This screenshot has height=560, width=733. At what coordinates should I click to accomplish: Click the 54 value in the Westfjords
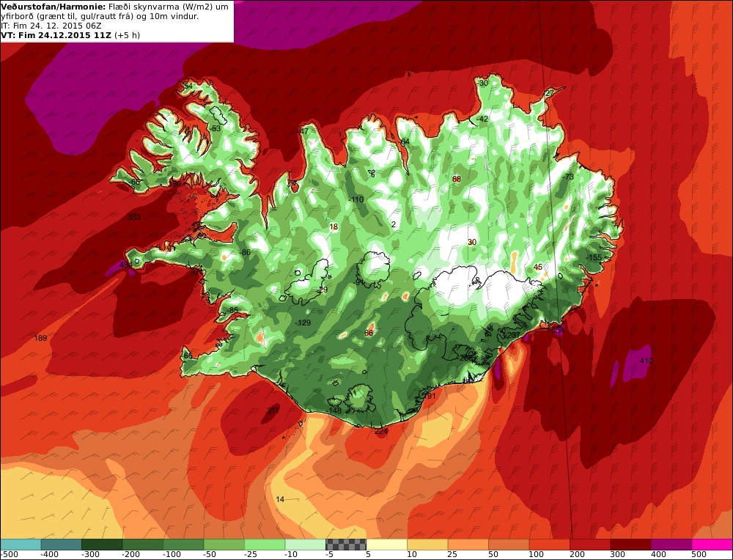tap(188, 86)
